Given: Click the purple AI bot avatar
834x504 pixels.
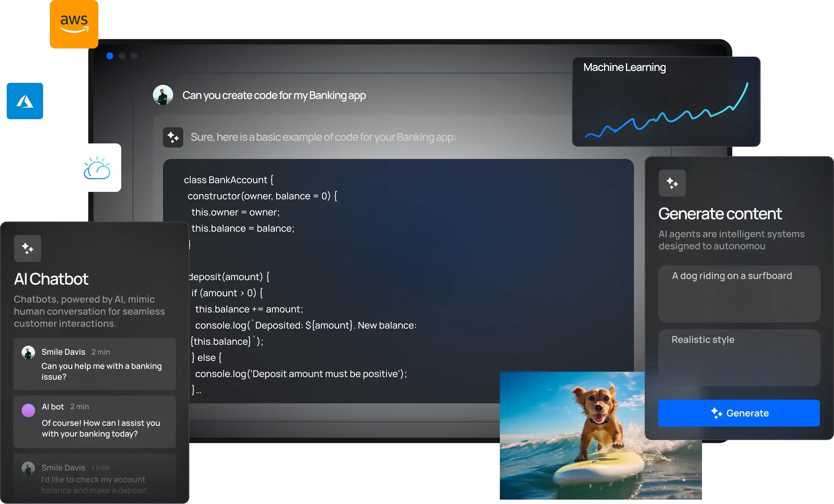Looking at the screenshot, I should 28,410.
